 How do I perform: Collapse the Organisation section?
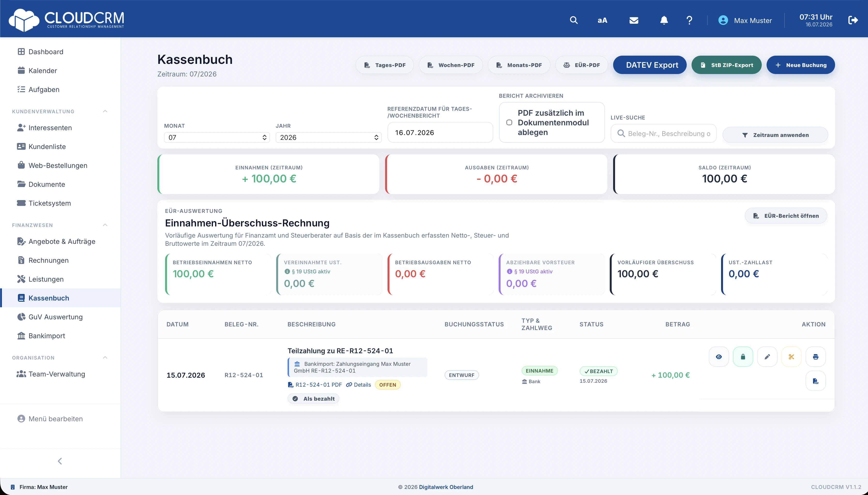(x=105, y=357)
